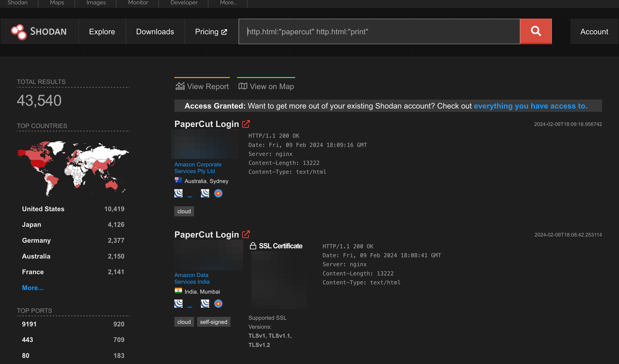Focus the Shodan search query field
This screenshot has height=364, width=619.
(379, 32)
